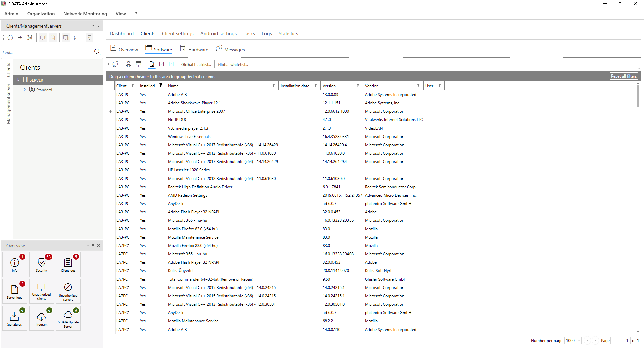Click the computer-with-tower icon in the clients toolbar
The height and width of the screenshot is (349, 644).
point(66,38)
